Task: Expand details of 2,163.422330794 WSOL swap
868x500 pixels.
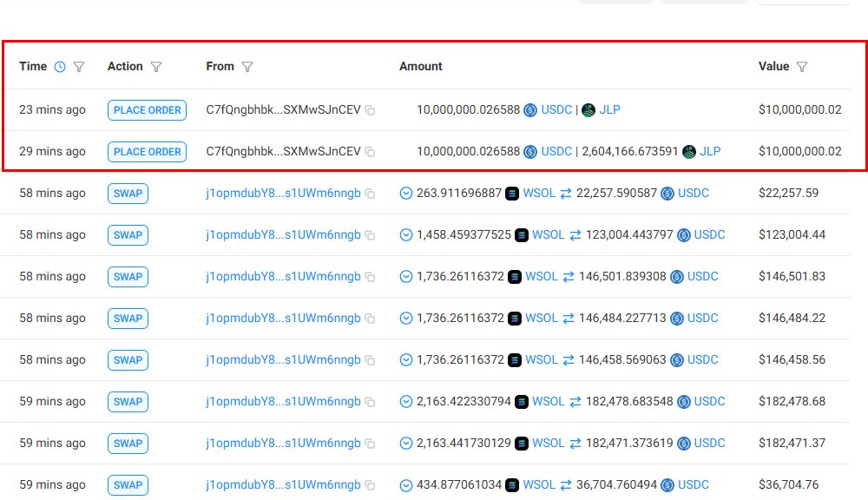Action: pos(405,401)
